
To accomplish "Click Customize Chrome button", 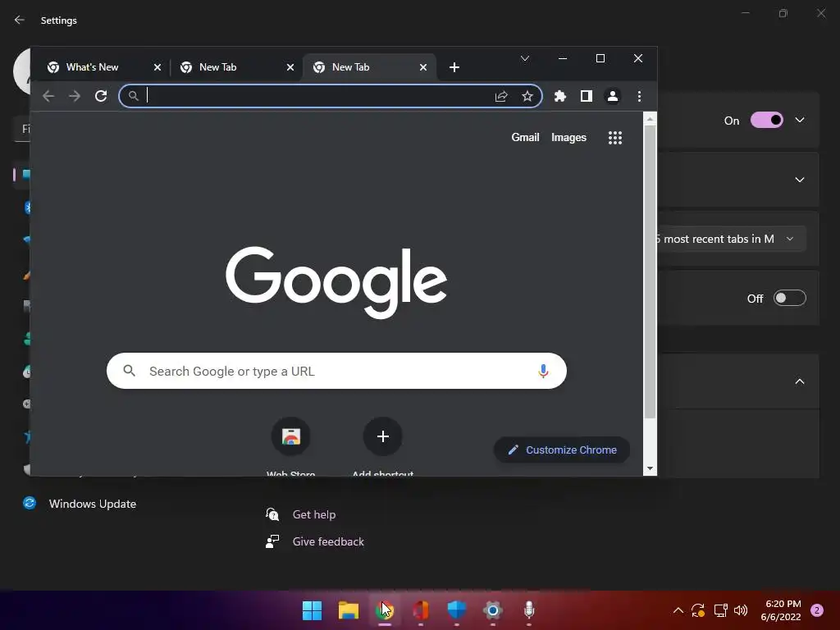I will 561,450.
